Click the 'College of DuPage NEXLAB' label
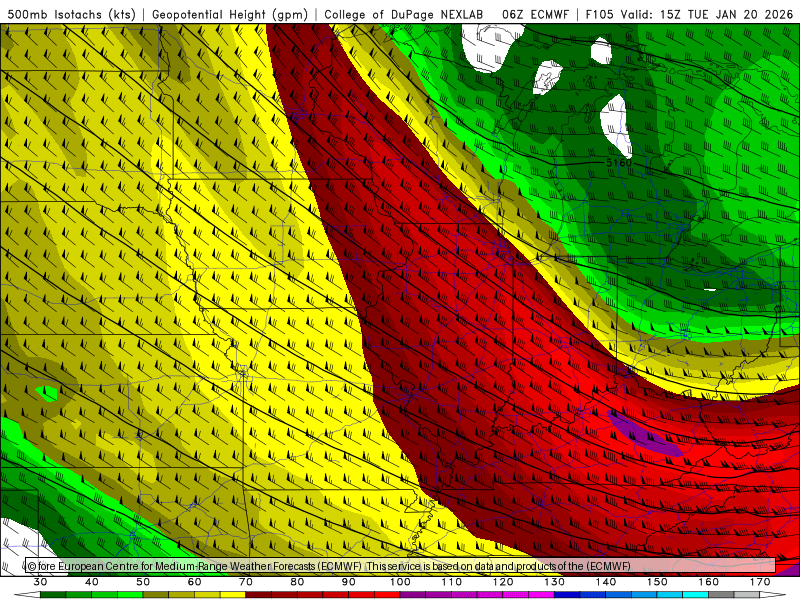Viewport: 800px width, 600px height. tap(404, 14)
